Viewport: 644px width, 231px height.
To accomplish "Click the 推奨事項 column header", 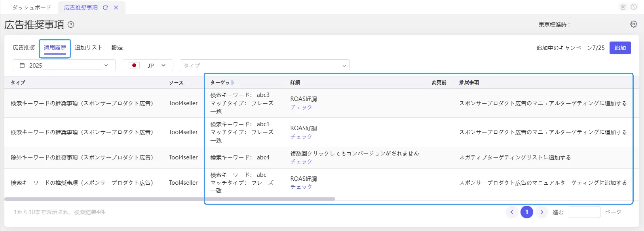I will 469,83.
